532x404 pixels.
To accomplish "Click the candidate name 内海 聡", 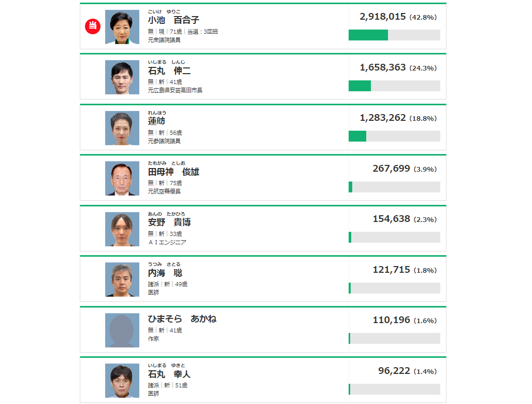I will pos(165,273).
